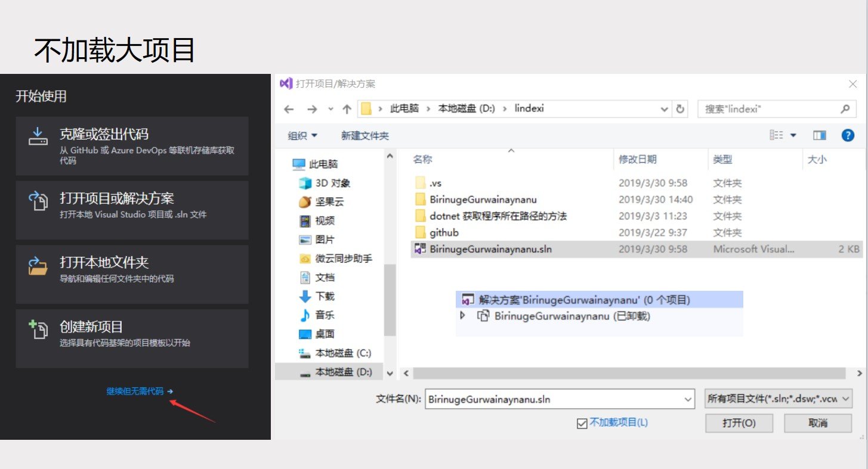Viewport: 868px width, 469px height.
Task: Click navigation pane vertical scrollbar
Action: 390,300
